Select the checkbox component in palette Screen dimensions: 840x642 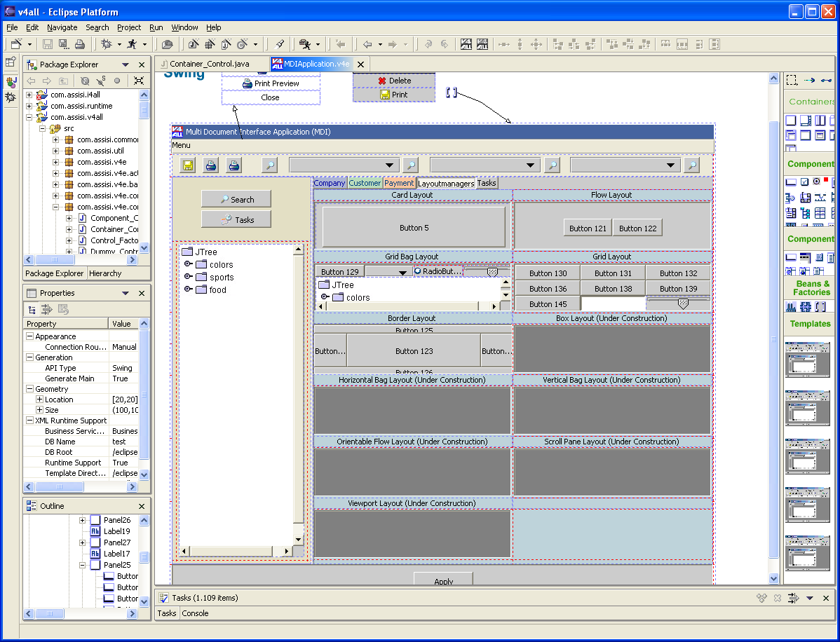(805, 182)
